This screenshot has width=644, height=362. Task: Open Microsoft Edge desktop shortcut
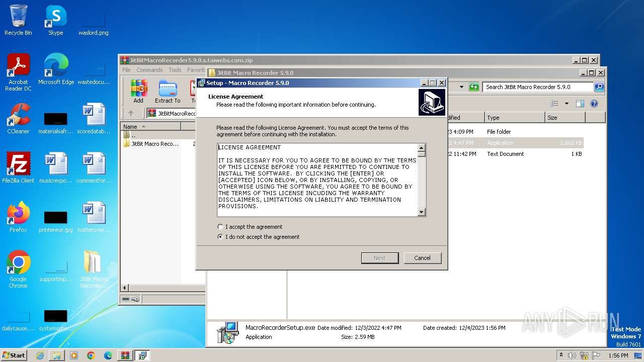pyautogui.click(x=56, y=69)
